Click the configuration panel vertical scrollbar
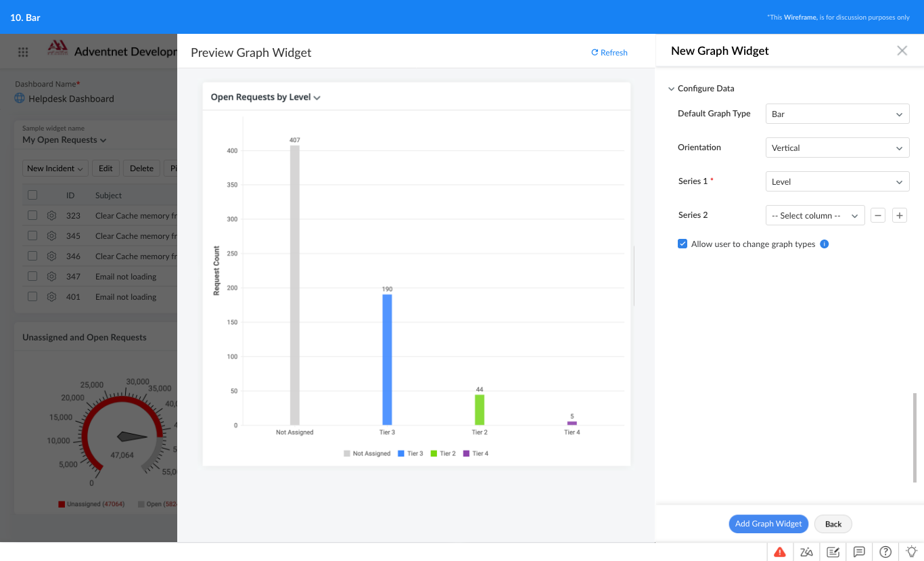This screenshot has width=924, height=561. [915, 437]
